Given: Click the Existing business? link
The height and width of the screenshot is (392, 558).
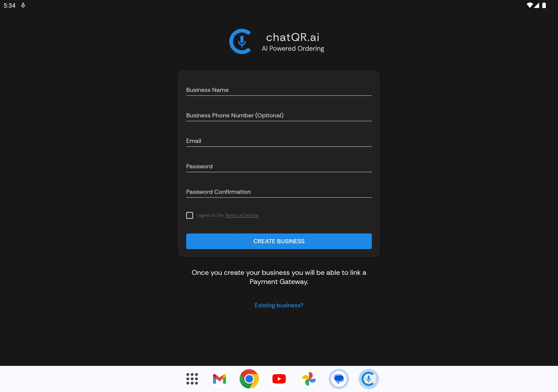Looking at the screenshot, I should coord(279,306).
